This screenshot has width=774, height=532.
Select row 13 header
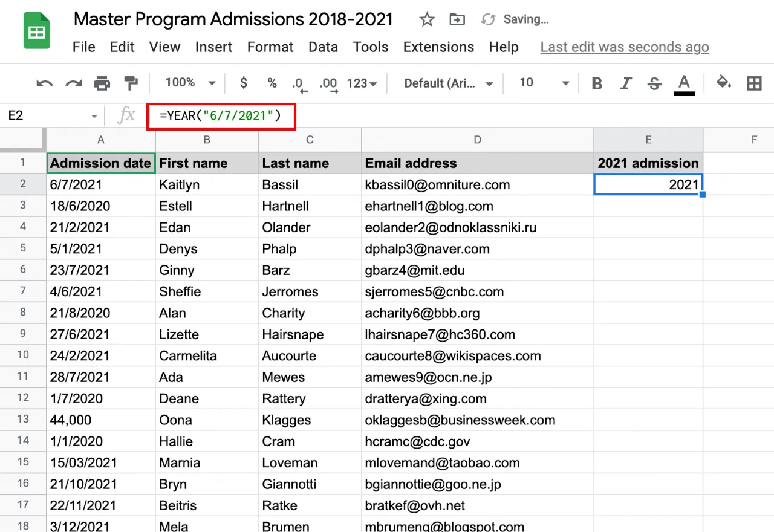tap(23, 420)
